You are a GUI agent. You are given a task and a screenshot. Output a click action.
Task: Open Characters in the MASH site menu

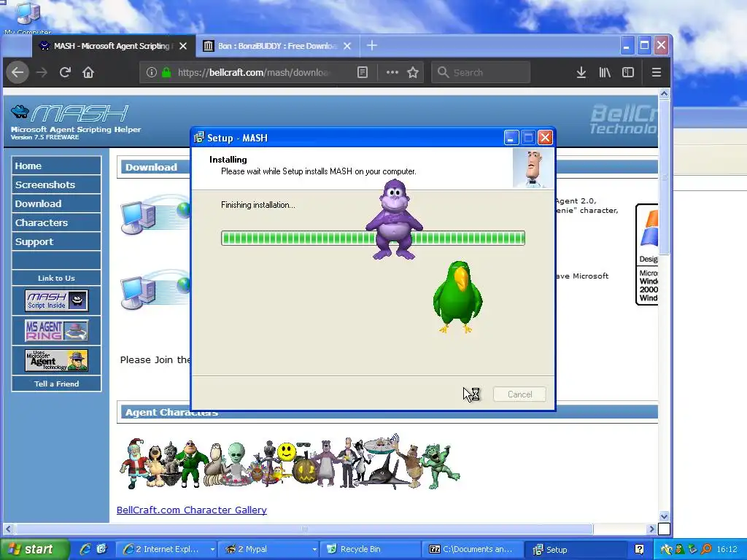pos(56,222)
